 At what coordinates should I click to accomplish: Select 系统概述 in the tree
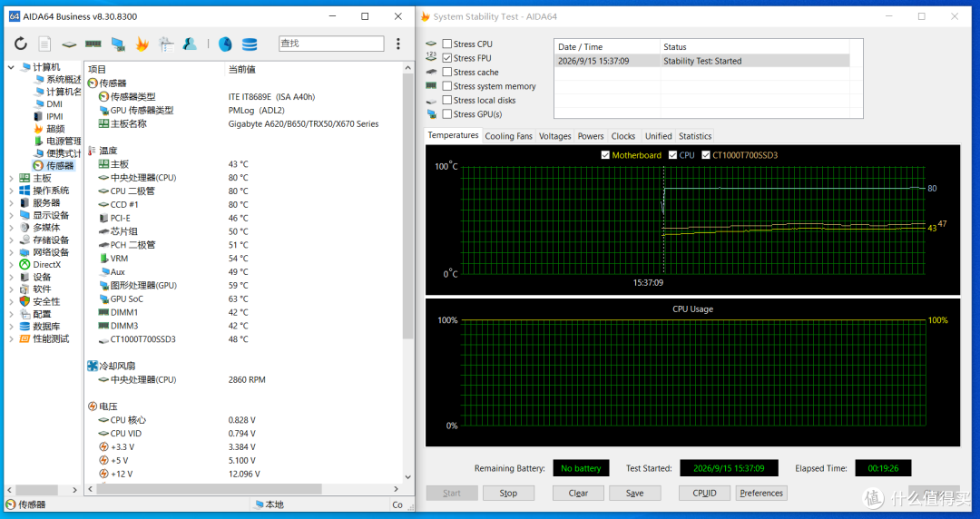click(x=58, y=80)
